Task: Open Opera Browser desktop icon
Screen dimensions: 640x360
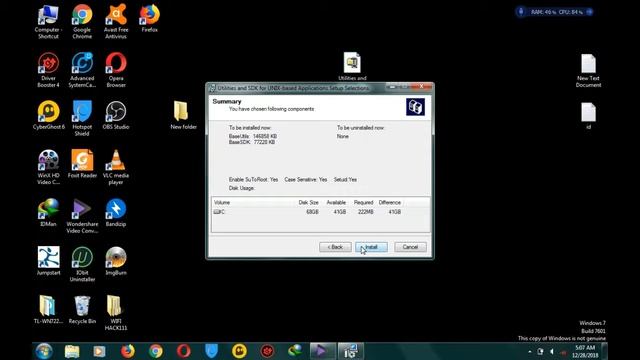Action: (x=116, y=70)
